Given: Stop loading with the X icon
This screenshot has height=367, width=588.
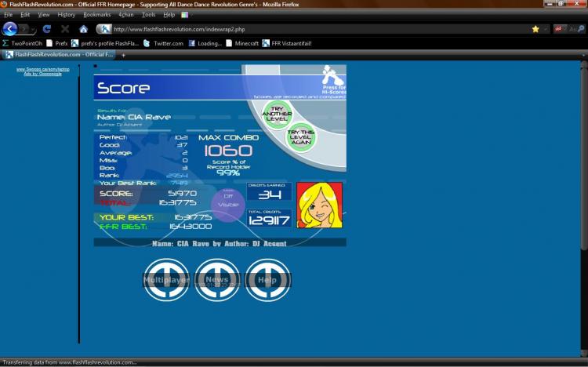Looking at the screenshot, I should coord(65,29).
